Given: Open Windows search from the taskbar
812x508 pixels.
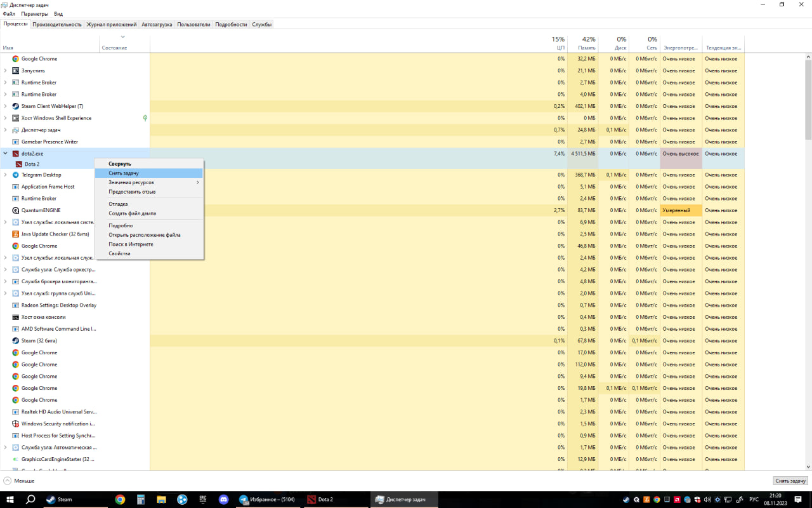Looking at the screenshot, I should 30,500.
